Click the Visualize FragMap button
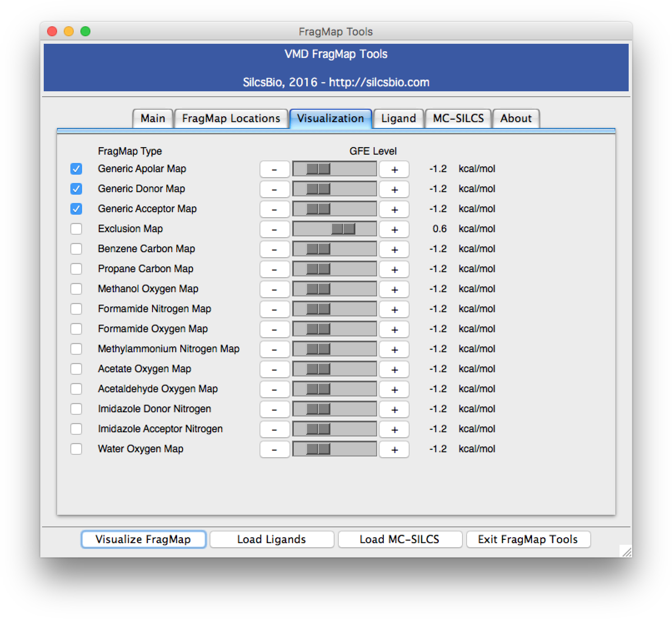 (x=143, y=539)
